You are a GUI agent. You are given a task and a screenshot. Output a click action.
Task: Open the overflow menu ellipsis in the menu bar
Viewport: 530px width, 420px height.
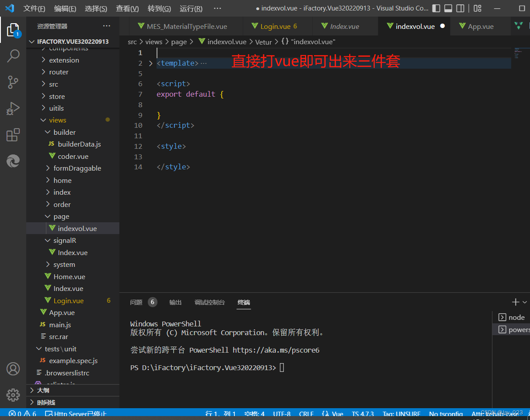pos(217,8)
